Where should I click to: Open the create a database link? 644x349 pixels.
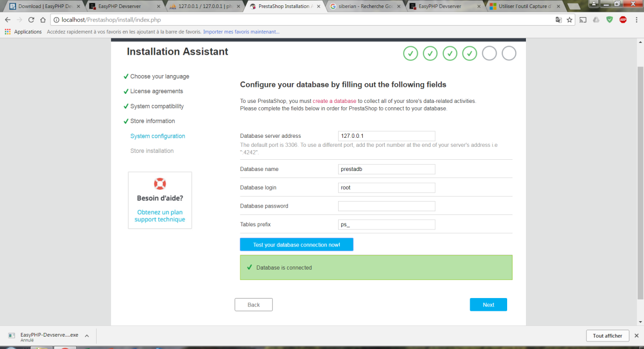click(334, 101)
